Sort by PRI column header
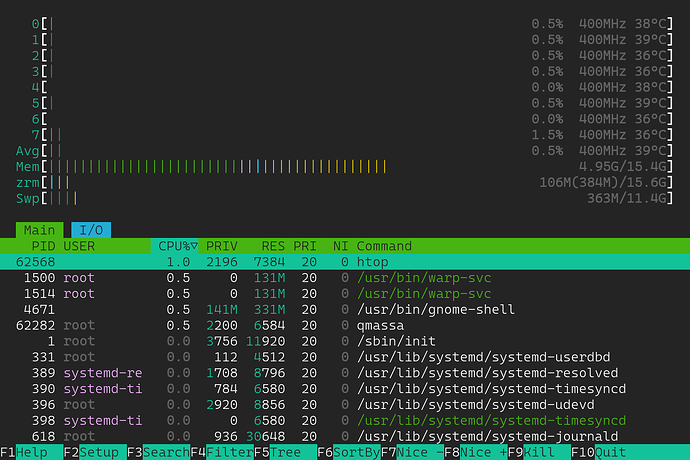The height and width of the screenshot is (460, 690). click(x=305, y=246)
